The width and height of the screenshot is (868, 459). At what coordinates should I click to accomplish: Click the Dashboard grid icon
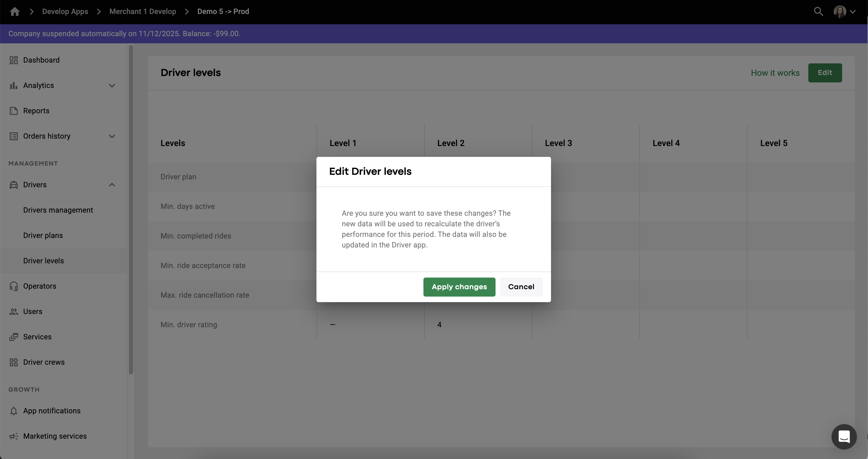[x=13, y=60]
